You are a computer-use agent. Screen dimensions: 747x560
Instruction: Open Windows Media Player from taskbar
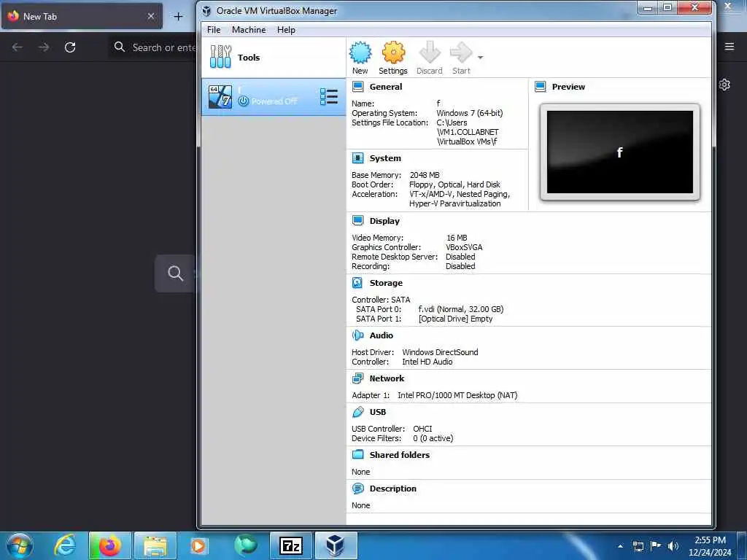pyautogui.click(x=200, y=545)
